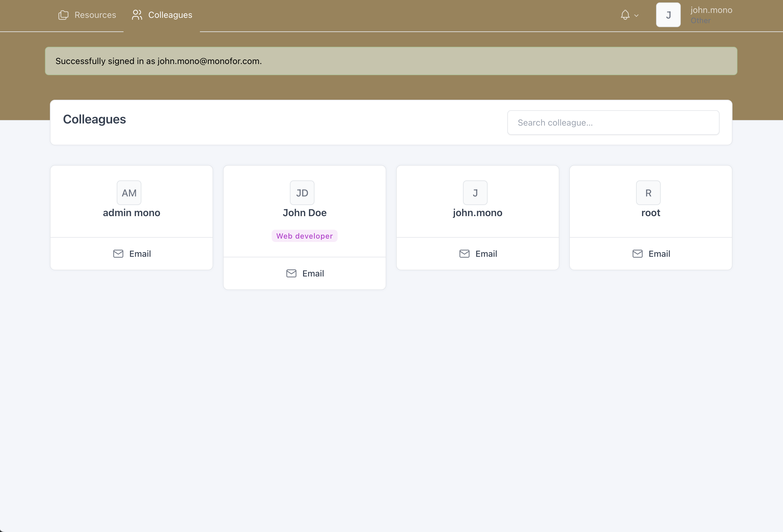Select the john.mono card name
This screenshot has width=783, height=532.
point(477,213)
